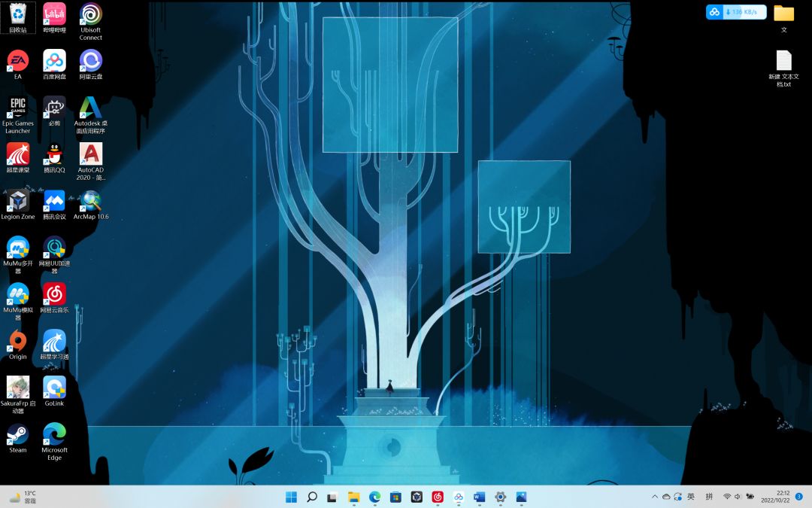The height and width of the screenshot is (508, 812).
Task: Open the 超星学习通 shortcut
Action: [x=54, y=344]
